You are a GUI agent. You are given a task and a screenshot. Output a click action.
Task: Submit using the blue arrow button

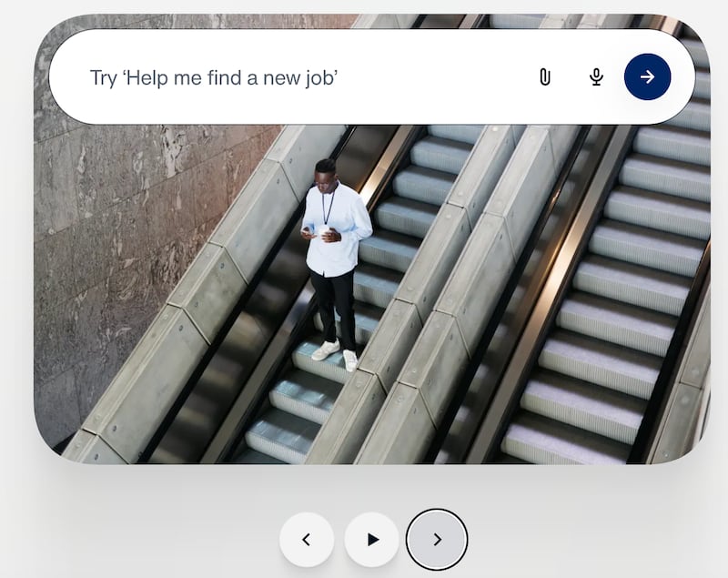click(647, 76)
